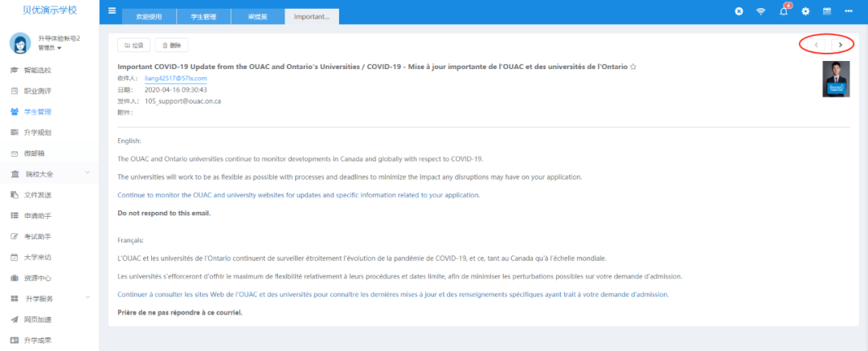Click recipient email liang42517@57lx.com link
868x351 pixels.
pyautogui.click(x=175, y=79)
